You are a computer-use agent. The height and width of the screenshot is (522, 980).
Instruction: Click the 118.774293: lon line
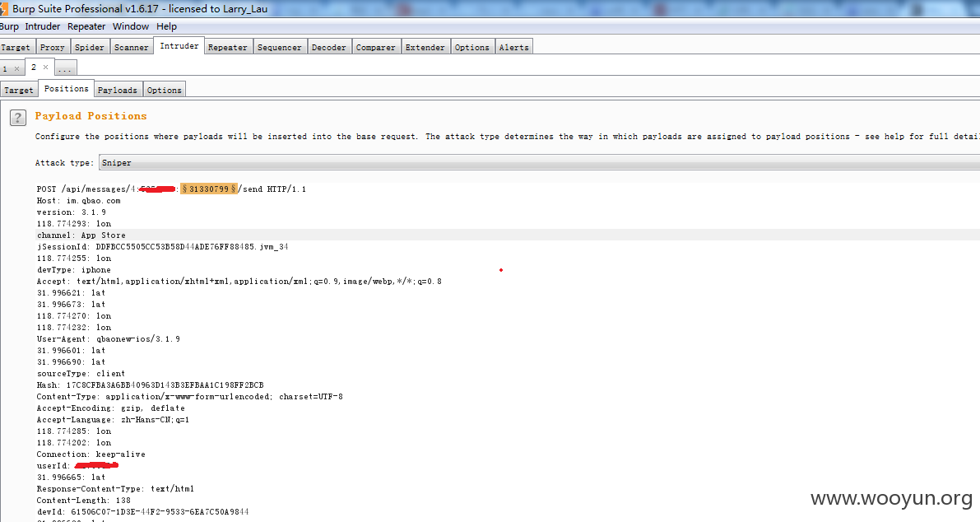(x=74, y=223)
